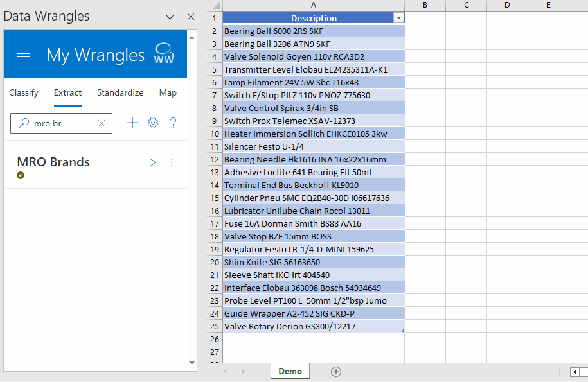This screenshot has height=382, width=588.
Task: Switch to the Map tab
Action: [x=168, y=93]
